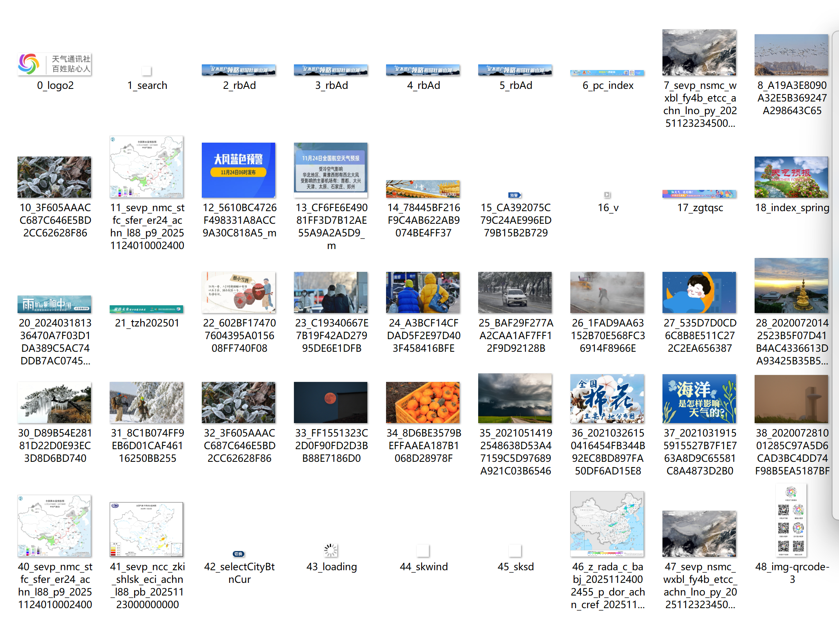The width and height of the screenshot is (839, 644).
Task: Select the 0_logo2 file icon
Action: (55, 64)
